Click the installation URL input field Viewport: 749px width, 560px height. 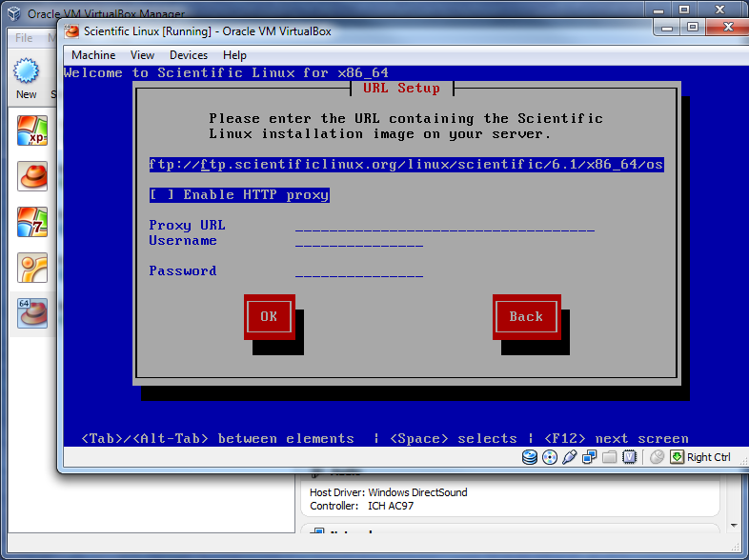coord(407,164)
